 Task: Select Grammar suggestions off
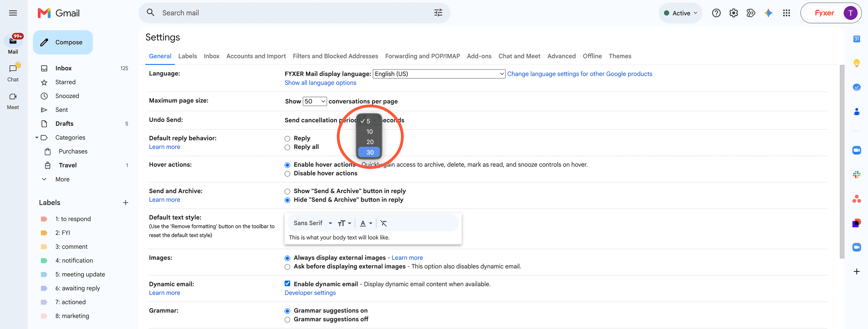287,320
